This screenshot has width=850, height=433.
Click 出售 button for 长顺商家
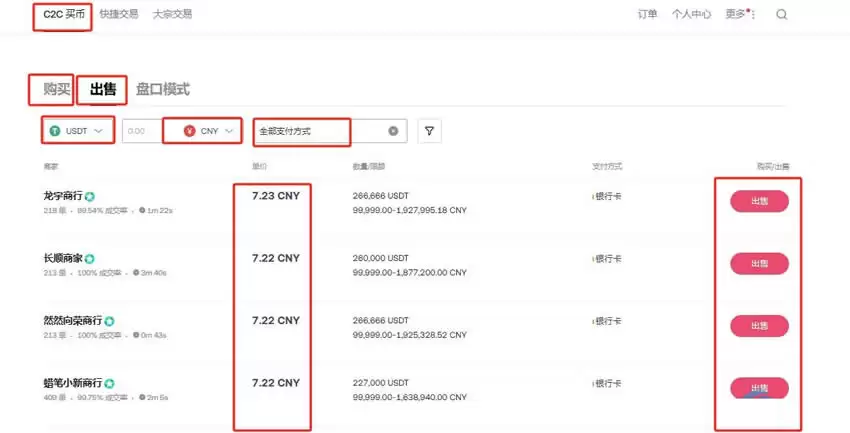pos(759,263)
